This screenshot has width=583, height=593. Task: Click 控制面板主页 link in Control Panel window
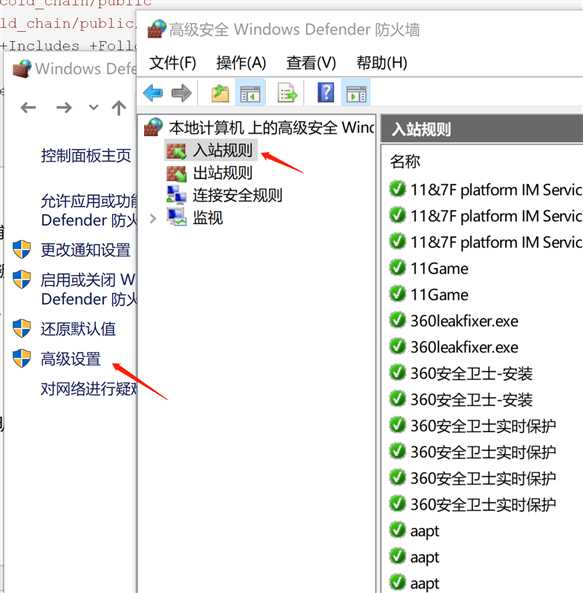(86, 155)
